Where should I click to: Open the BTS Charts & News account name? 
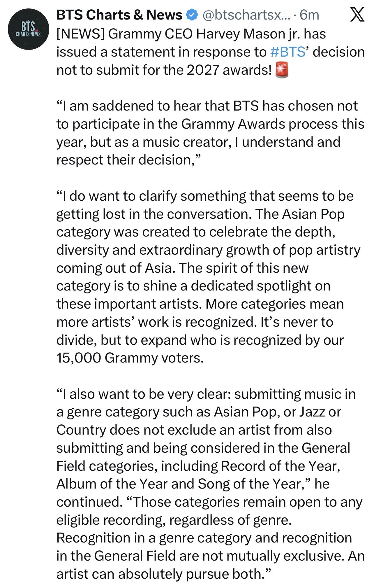(119, 15)
